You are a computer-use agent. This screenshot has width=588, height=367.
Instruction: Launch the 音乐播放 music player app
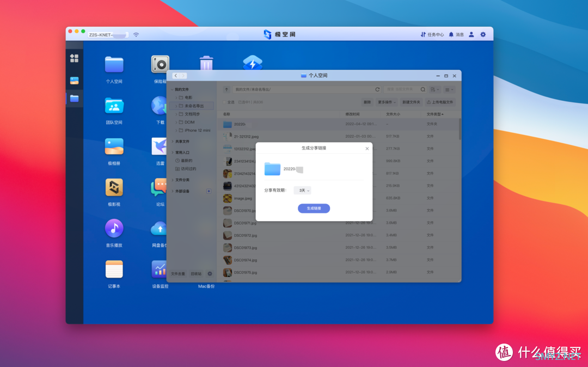[114, 228]
